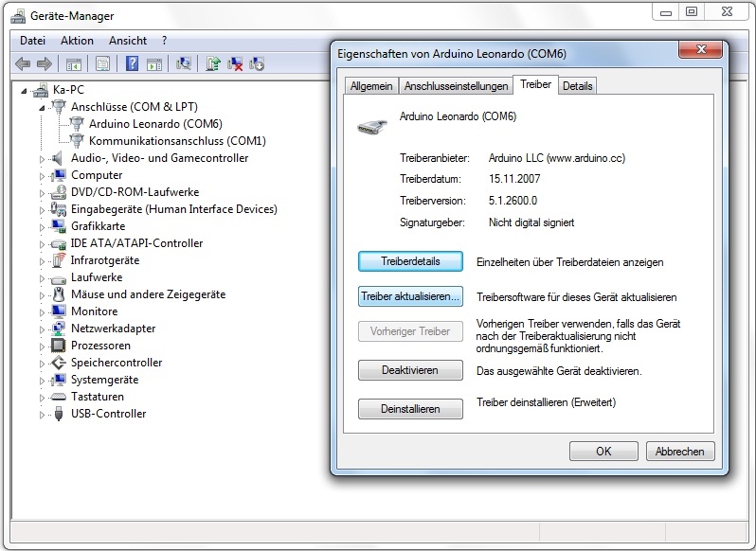Switch to the Anschlusseinstellungen tab

tap(456, 86)
